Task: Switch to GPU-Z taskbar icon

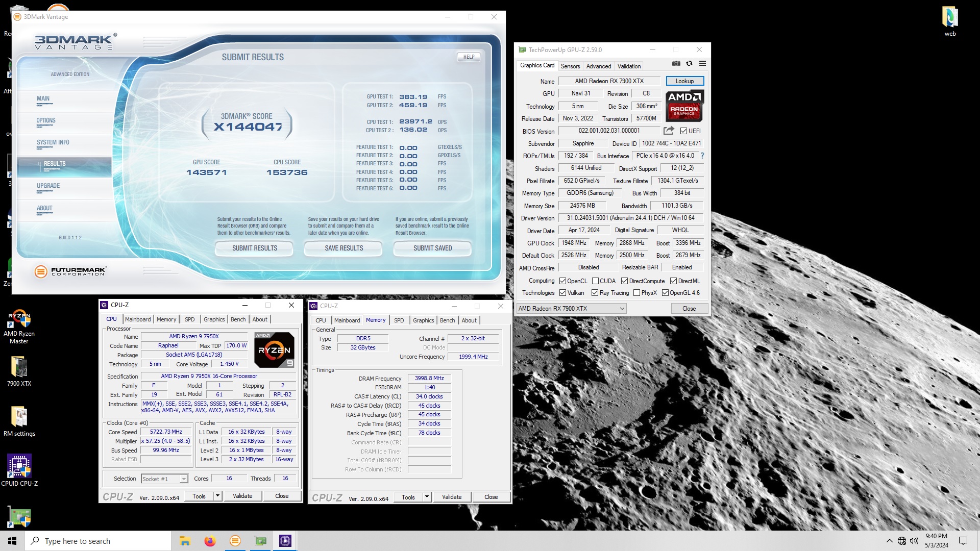Action: click(x=260, y=541)
